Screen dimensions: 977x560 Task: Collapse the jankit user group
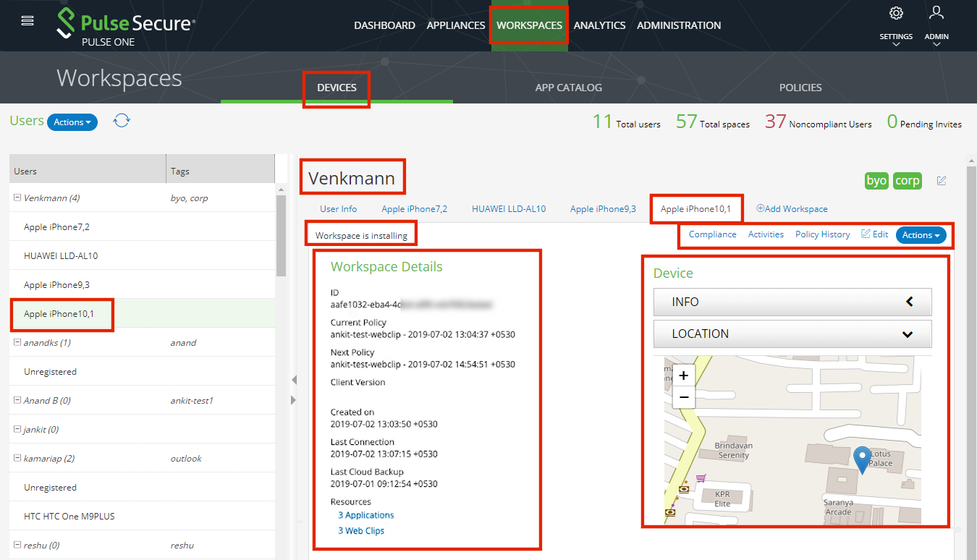(x=17, y=429)
